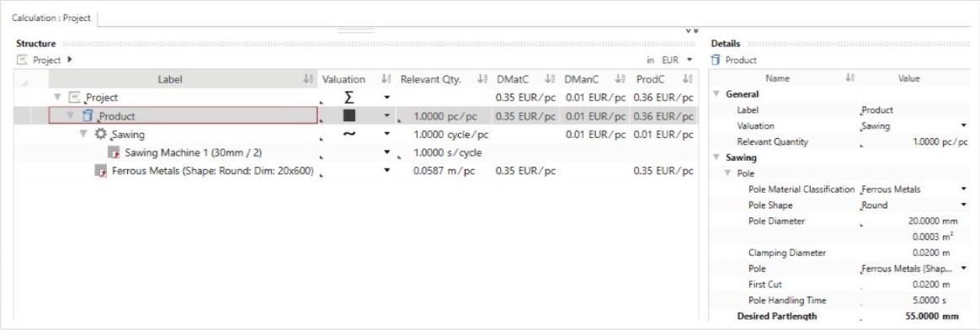Open the EUR currency dropdown
Screen dimensions: 980x330
click(x=690, y=61)
